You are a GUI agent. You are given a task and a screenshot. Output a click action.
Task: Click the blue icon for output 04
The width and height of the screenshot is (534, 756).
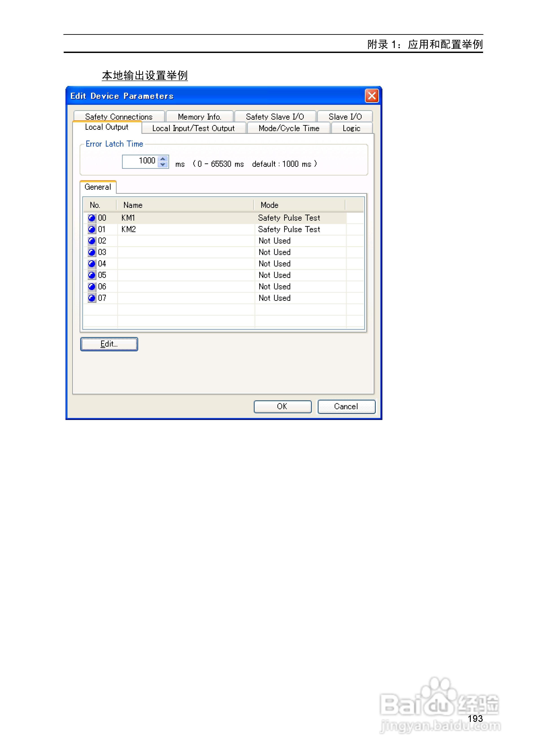[x=92, y=264]
